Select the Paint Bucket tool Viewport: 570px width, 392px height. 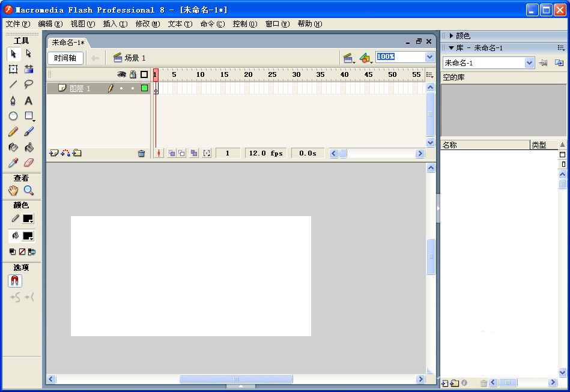tap(29, 147)
